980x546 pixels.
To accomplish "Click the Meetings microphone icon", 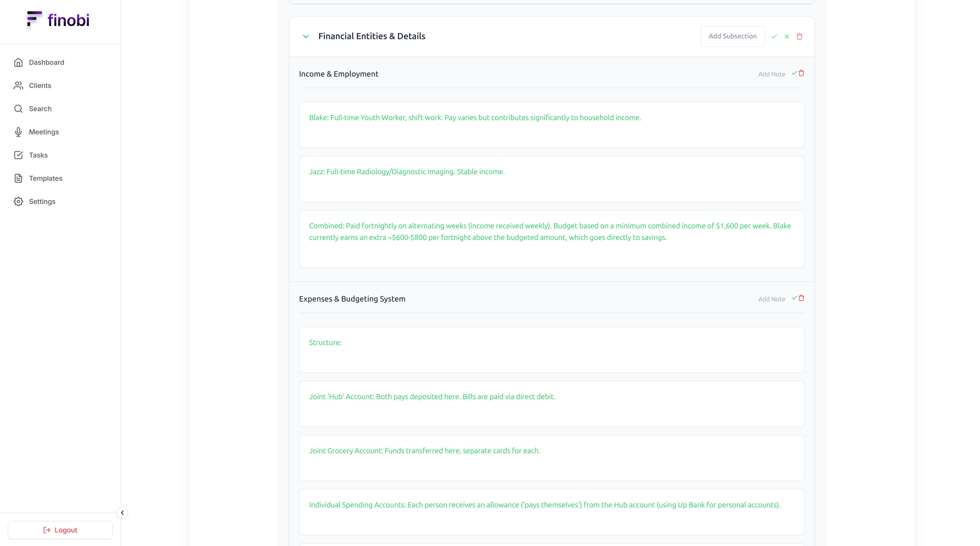I will pyautogui.click(x=18, y=132).
